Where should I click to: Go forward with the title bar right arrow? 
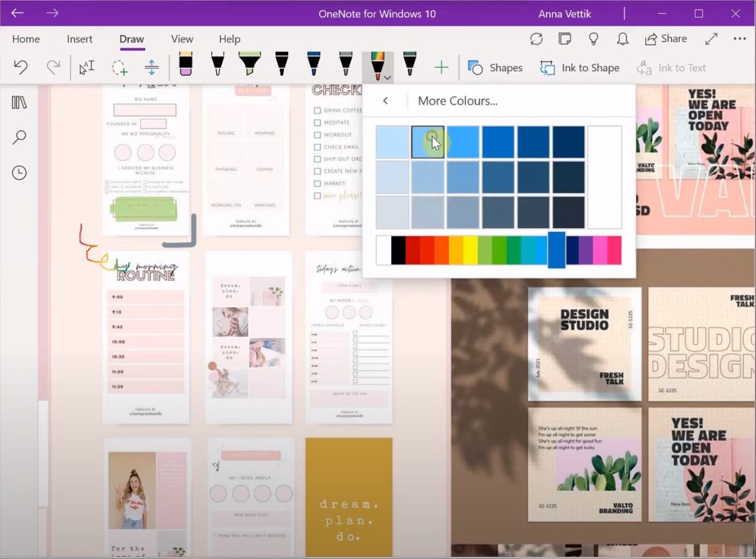[x=52, y=13]
